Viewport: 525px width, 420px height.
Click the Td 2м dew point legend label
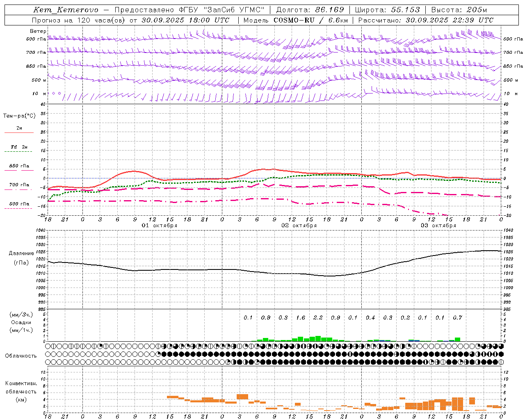click(x=19, y=147)
